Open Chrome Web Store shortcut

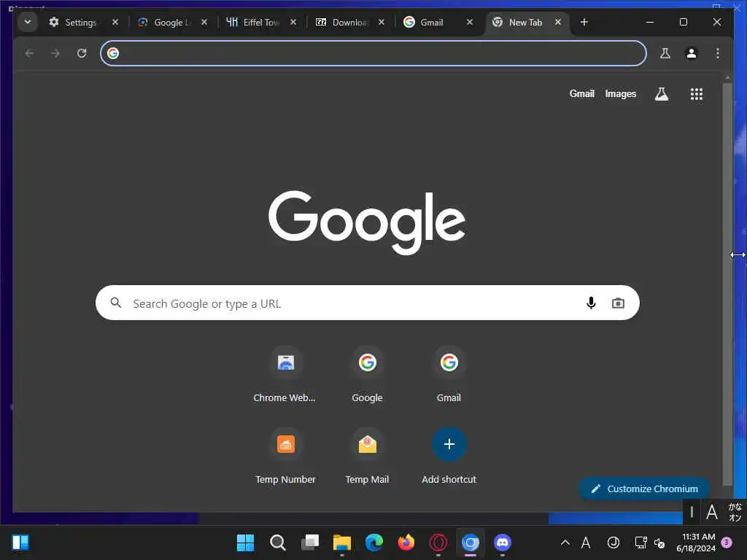(x=285, y=376)
